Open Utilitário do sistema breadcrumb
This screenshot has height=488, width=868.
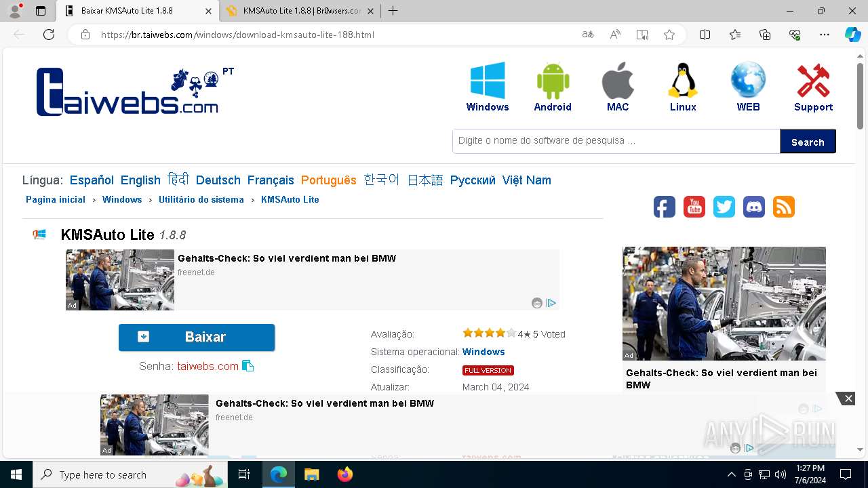click(x=201, y=199)
